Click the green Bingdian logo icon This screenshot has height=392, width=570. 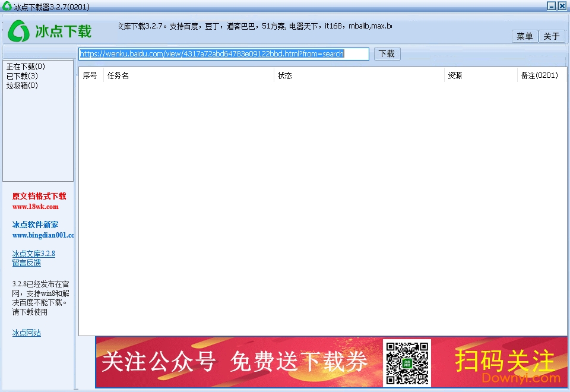19,31
